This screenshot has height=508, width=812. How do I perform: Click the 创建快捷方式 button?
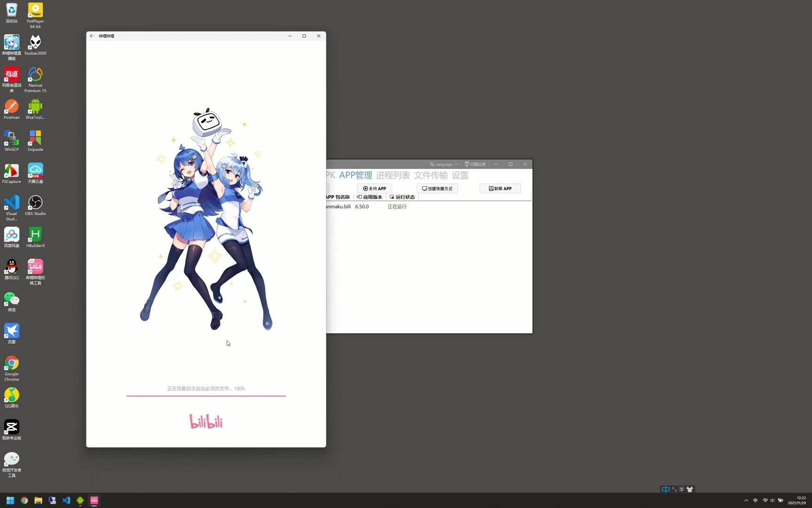point(437,189)
